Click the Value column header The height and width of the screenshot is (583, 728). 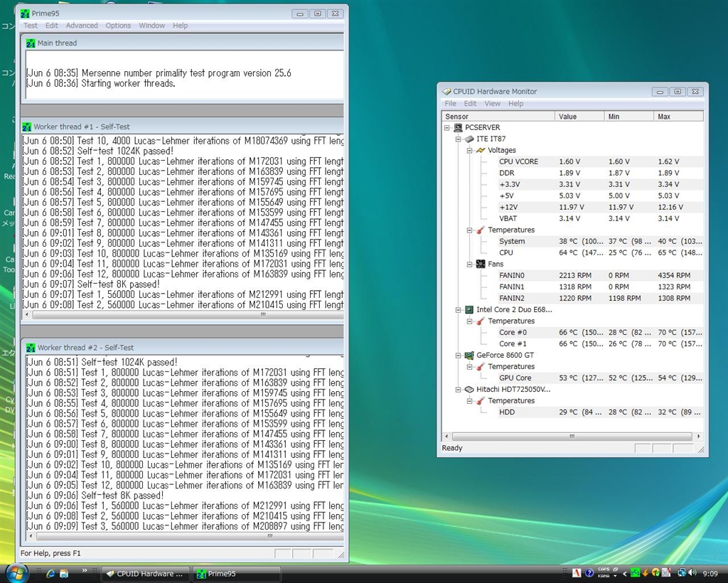point(579,117)
